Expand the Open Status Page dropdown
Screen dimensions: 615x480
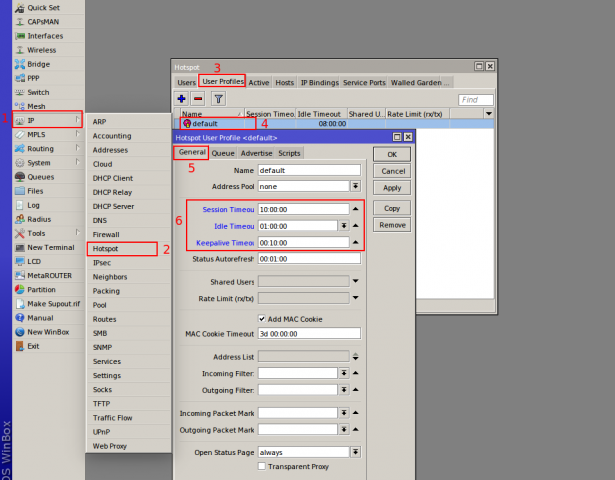click(x=355, y=452)
